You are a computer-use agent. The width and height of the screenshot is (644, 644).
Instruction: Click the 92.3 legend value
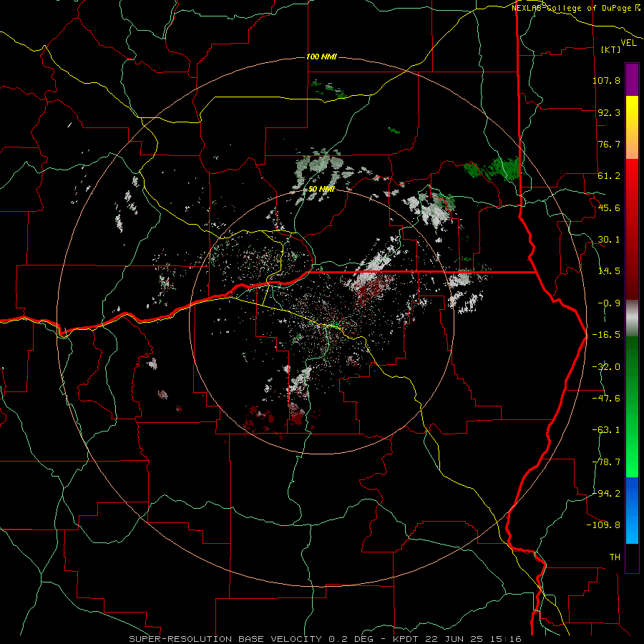pyautogui.click(x=609, y=112)
